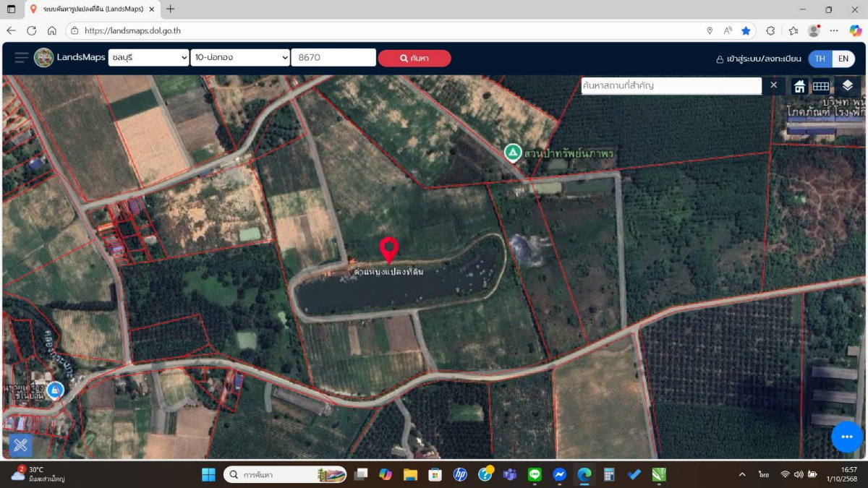Click the home icon on map toolbar
The width and height of the screenshot is (868, 488).
pos(799,86)
